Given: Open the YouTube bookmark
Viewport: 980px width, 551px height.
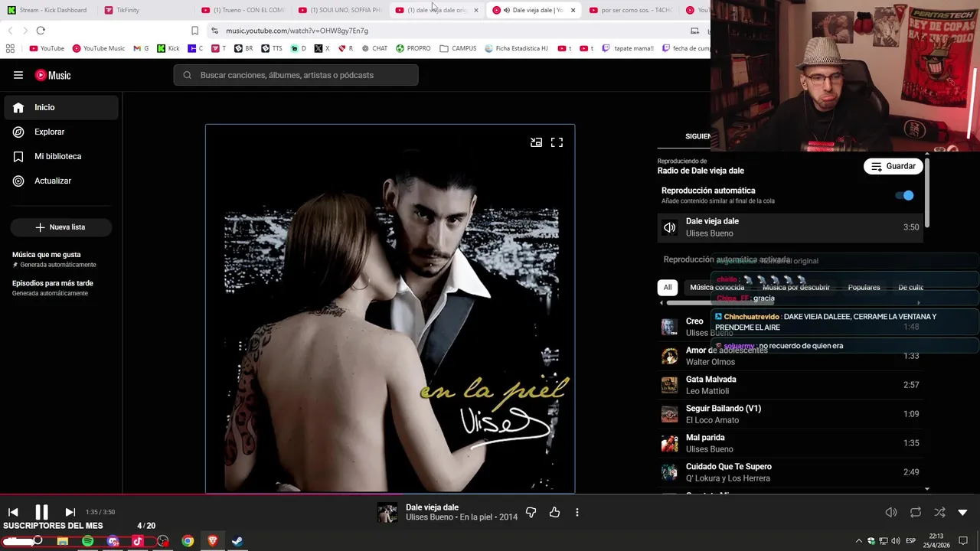Looking at the screenshot, I should pos(47,48).
